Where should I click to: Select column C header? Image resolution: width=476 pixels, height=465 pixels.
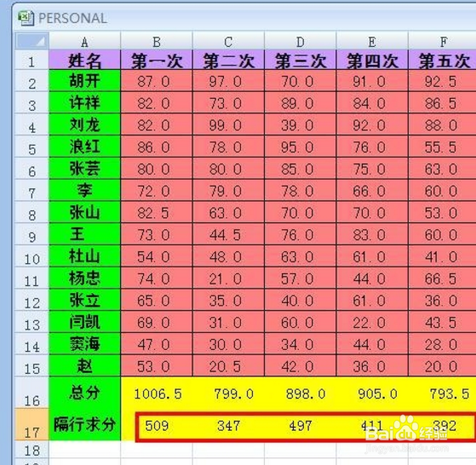pos(228,41)
